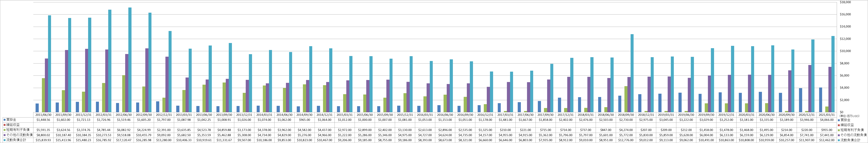Click the purple その他の流動負債 swatch in the data table
This screenshot has width=868, height=143.
point(4,135)
